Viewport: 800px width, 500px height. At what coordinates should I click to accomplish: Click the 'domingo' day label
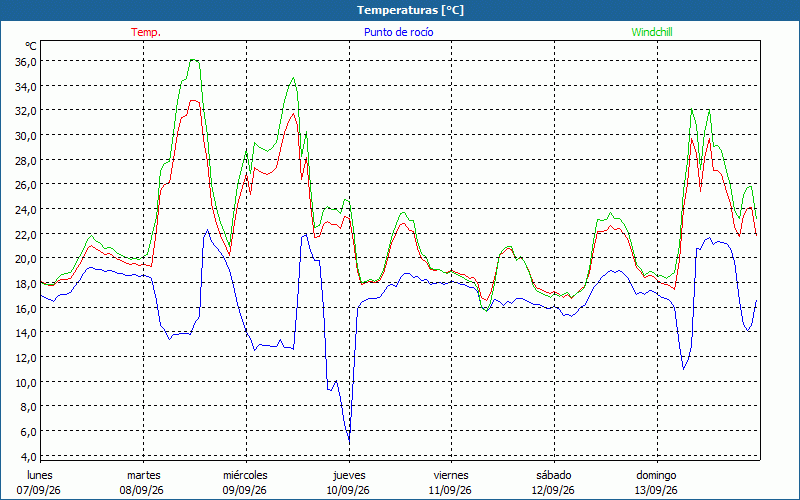(656, 475)
